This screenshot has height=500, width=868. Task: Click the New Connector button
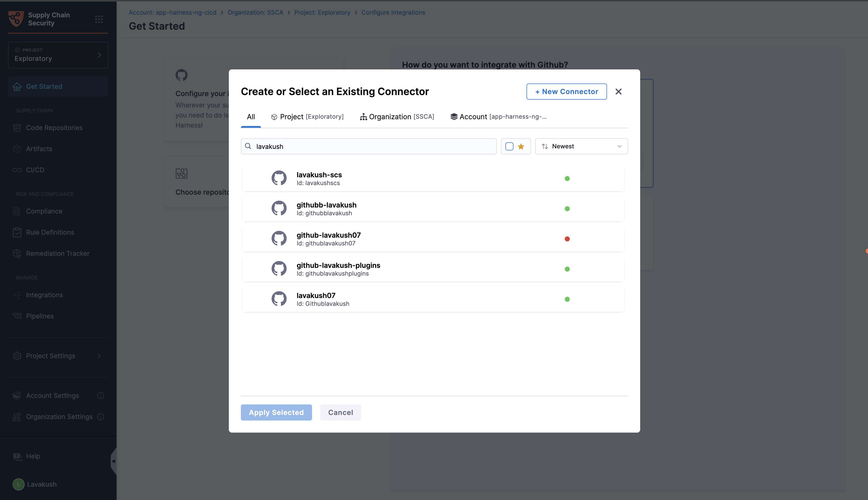coord(567,92)
